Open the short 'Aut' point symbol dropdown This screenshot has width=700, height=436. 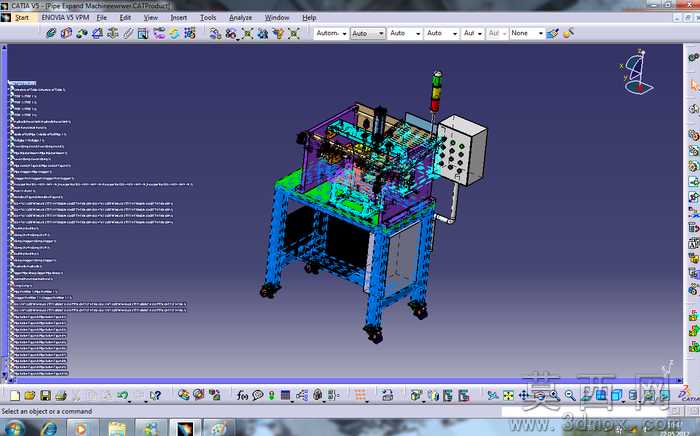tap(472, 33)
